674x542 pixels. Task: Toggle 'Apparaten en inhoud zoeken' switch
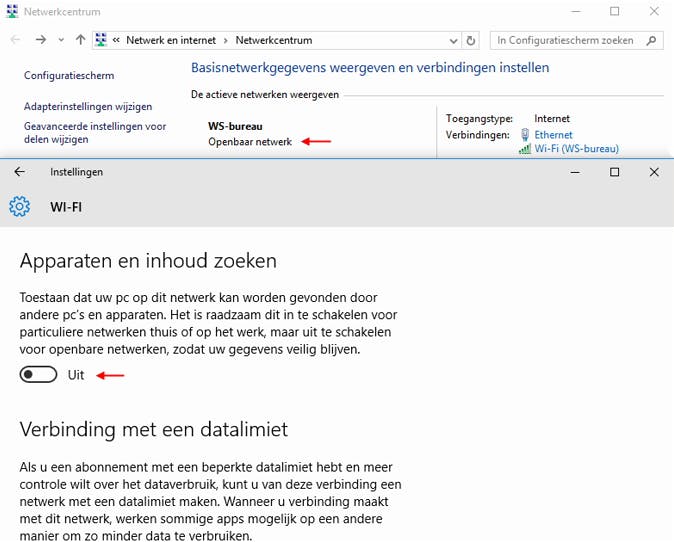click(x=38, y=375)
